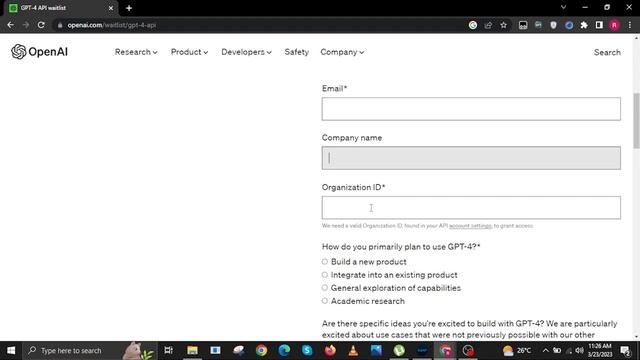Choose "General exploration of capabilities" radio

(x=324, y=288)
